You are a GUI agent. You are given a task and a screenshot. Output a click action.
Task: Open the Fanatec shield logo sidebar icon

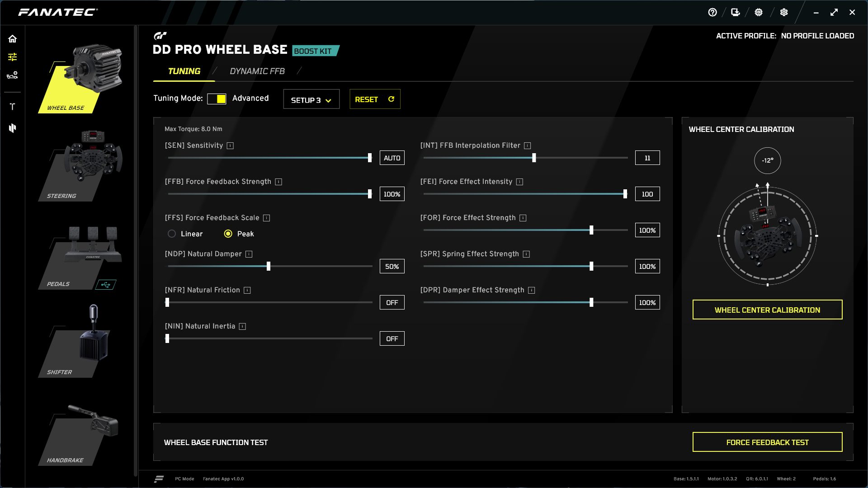13,128
